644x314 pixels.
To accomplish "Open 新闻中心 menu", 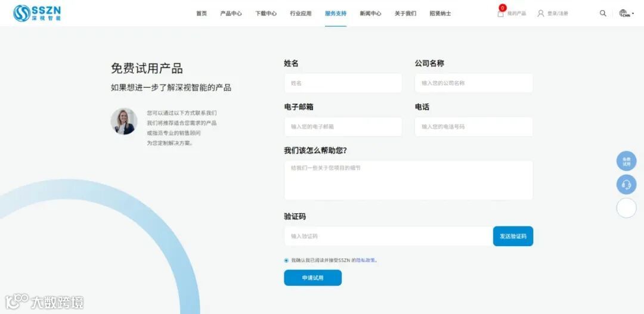I will (370, 14).
